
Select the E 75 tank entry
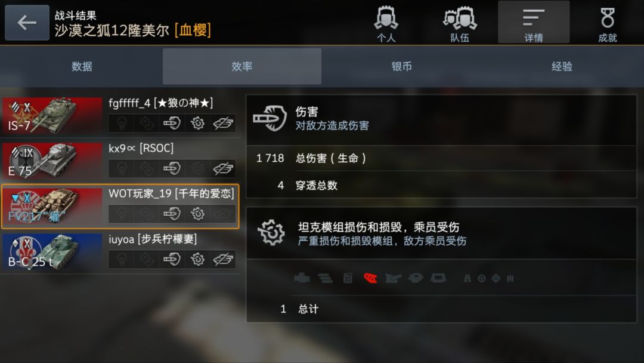(x=120, y=161)
